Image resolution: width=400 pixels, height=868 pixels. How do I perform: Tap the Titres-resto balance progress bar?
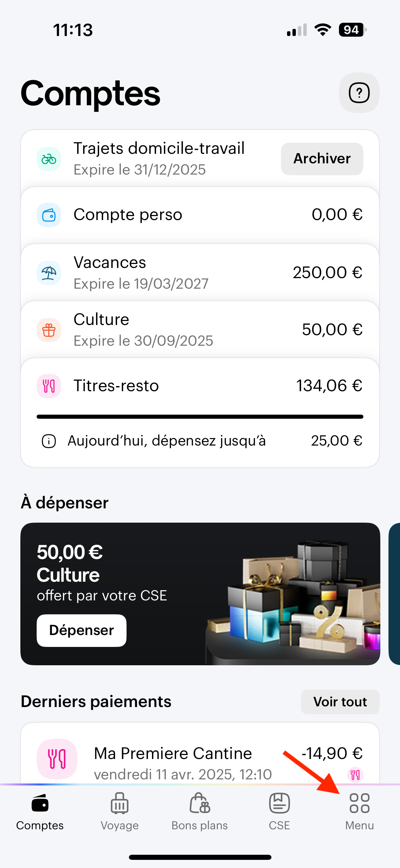[x=199, y=417]
